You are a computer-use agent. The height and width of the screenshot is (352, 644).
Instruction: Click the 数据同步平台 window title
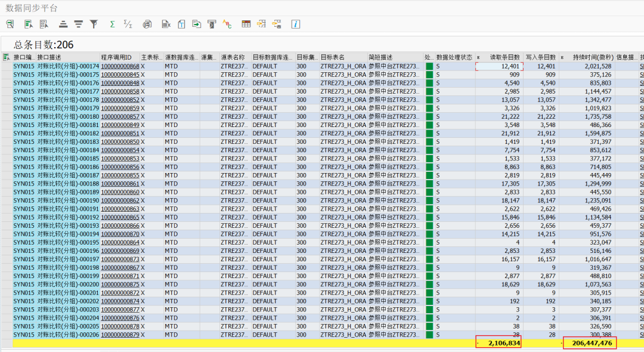point(32,8)
